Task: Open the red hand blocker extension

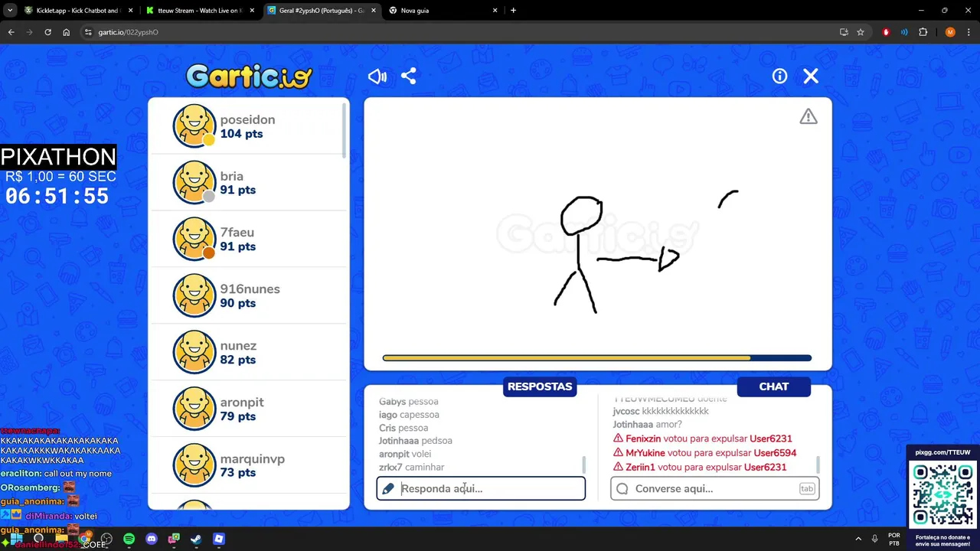Action: (887, 32)
